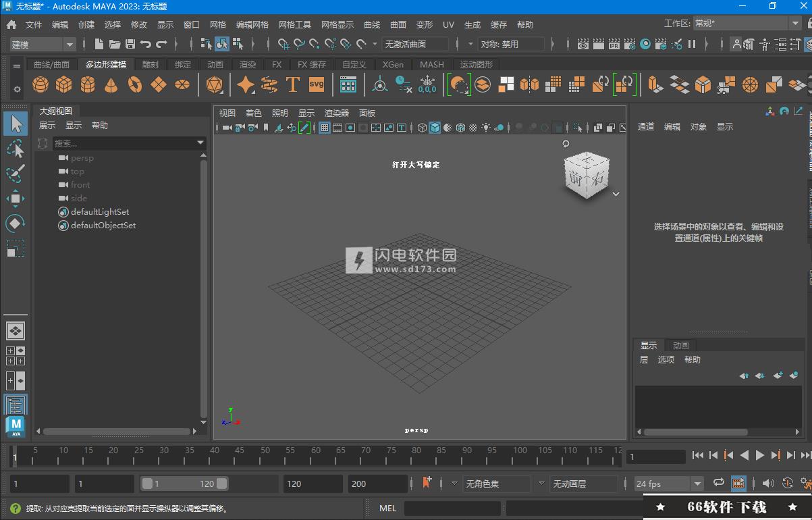
Task: Toggle the audio speaker button by the playback controls
Action: pos(768,483)
